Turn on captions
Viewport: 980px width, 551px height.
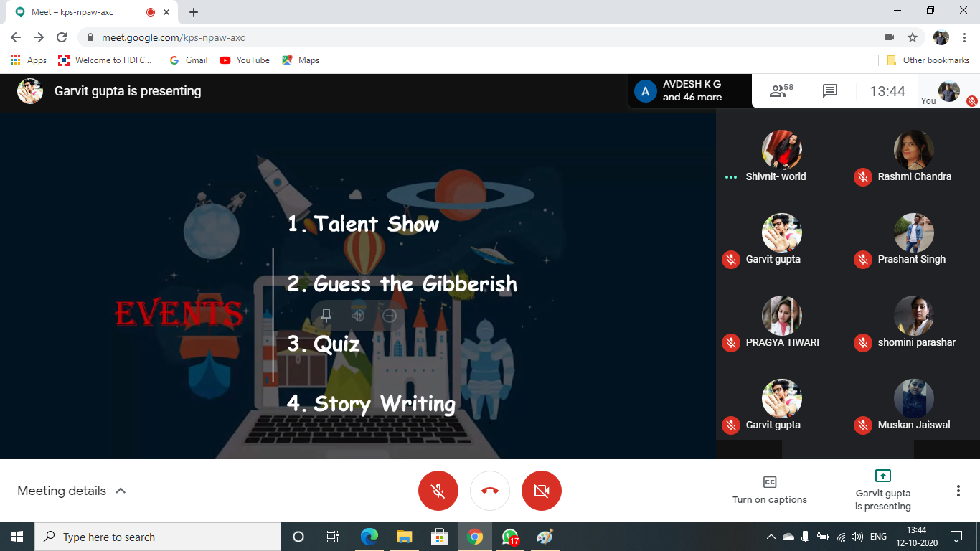769,490
